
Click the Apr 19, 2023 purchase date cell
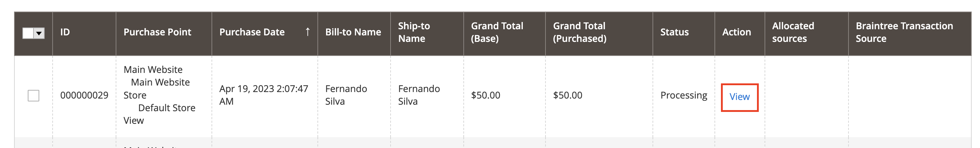tap(263, 95)
